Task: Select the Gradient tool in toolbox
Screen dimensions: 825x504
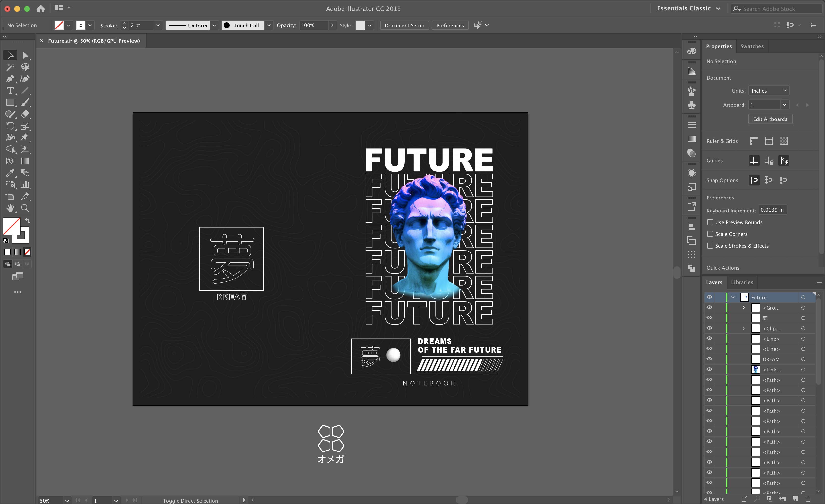Action: pyautogui.click(x=25, y=161)
